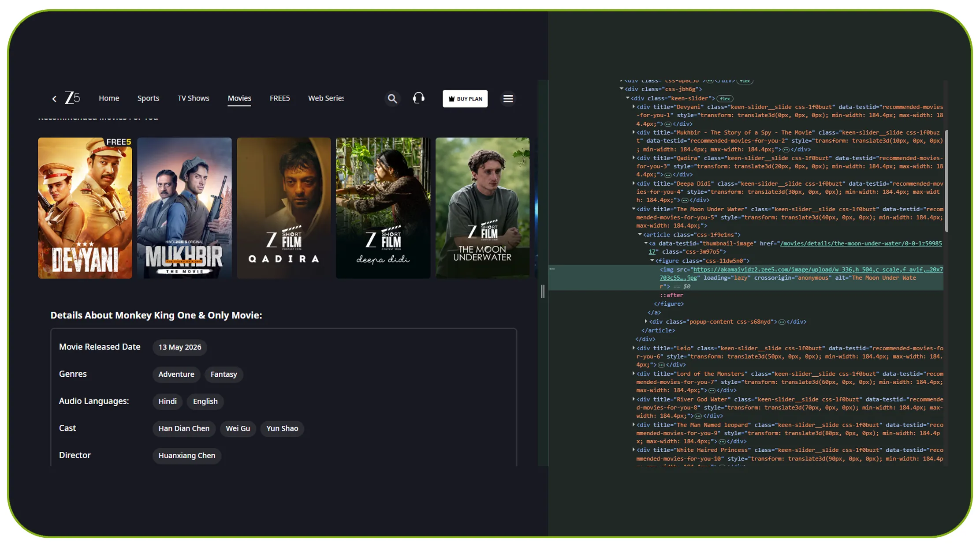Screen dimensions: 980x547
Task: Open the Qadira short film poster
Action: pos(284,208)
